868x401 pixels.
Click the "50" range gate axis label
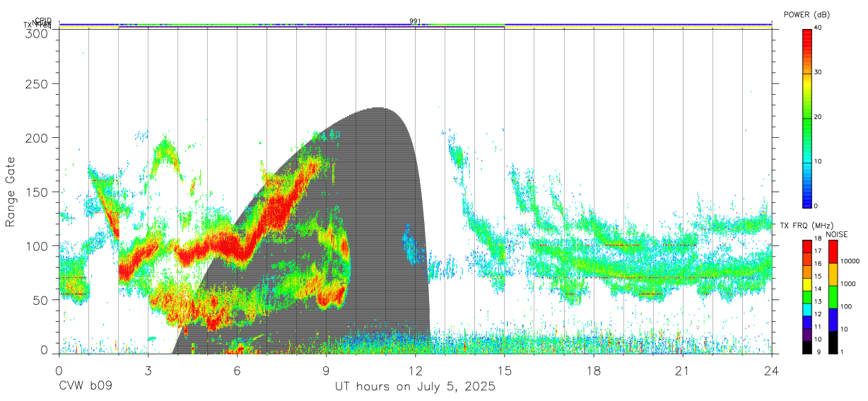41,300
